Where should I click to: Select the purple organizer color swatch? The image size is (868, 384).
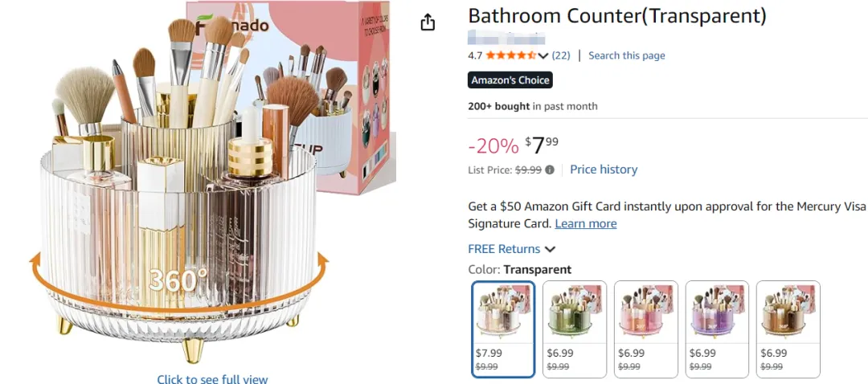[716, 329]
